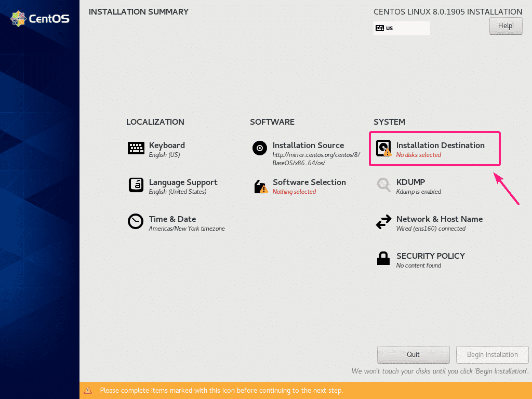Click 'Kdump is enabled' status text
The width and height of the screenshot is (532, 399).
[419, 192]
